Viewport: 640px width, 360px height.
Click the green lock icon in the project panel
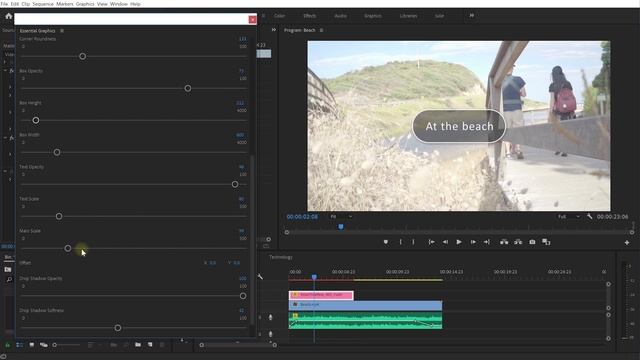[x=7, y=345]
